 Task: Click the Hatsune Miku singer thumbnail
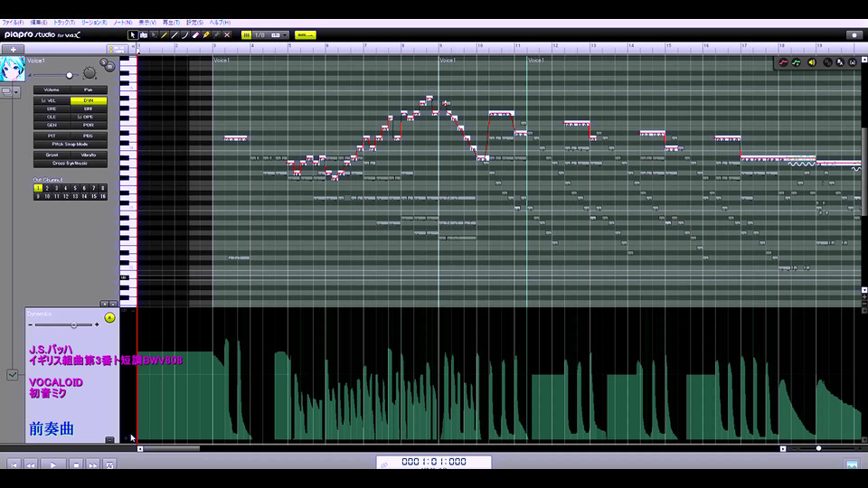[x=13, y=70]
